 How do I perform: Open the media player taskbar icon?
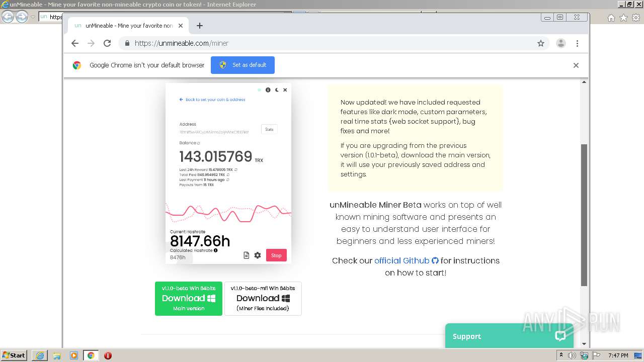[x=74, y=355]
